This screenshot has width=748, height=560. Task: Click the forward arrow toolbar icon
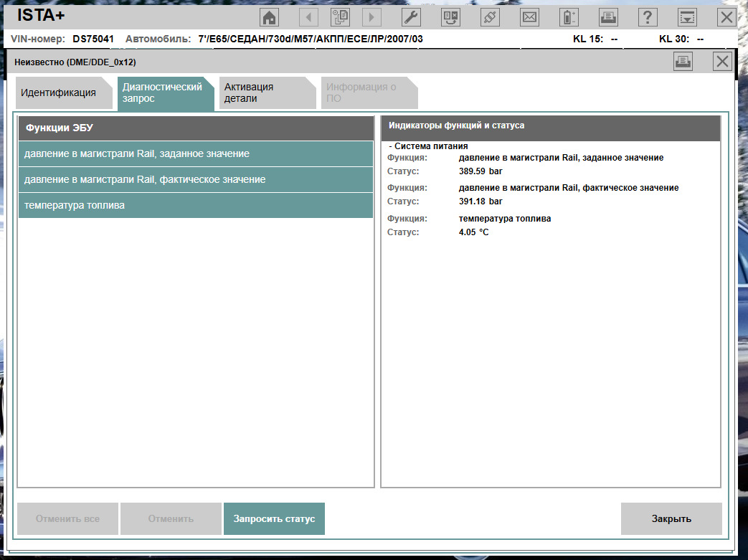[371, 18]
